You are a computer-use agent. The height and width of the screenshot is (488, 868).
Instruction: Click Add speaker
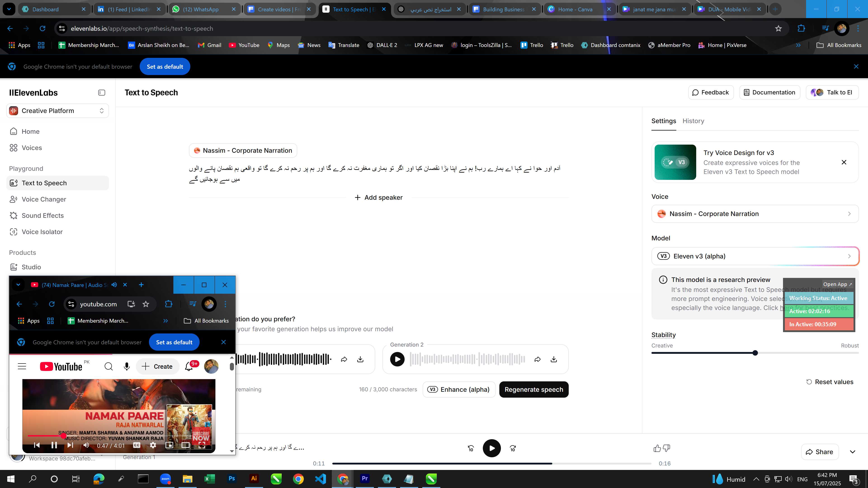[378, 198]
